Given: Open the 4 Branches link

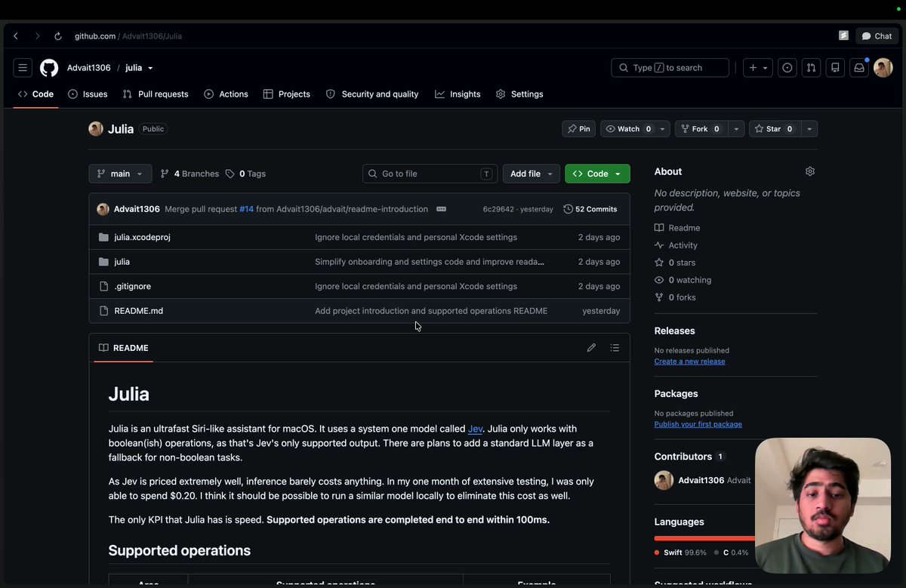Looking at the screenshot, I should pyautogui.click(x=190, y=174).
